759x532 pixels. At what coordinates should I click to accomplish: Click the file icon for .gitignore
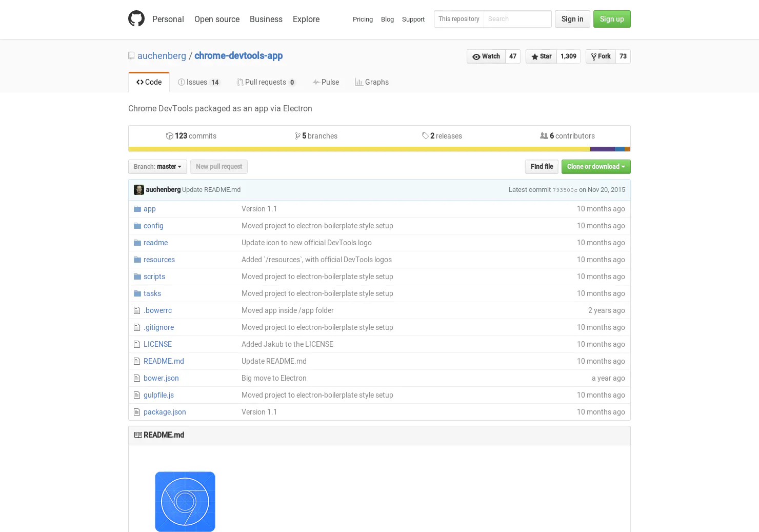click(137, 327)
